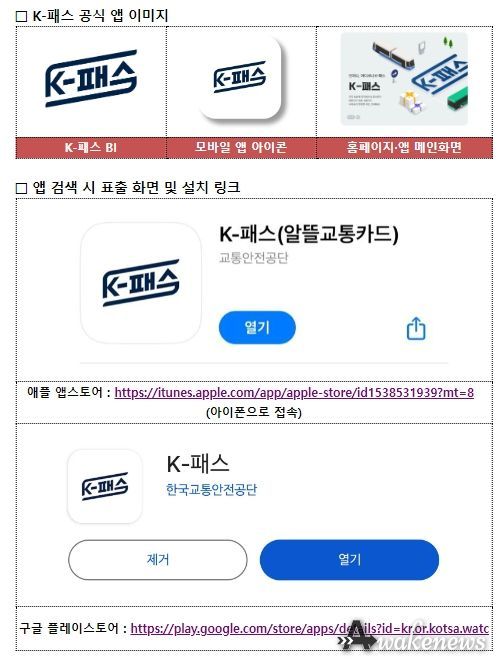This screenshot has width=503, height=664.
Task: Open the homepage main screen thumbnail
Action: point(404,80)
